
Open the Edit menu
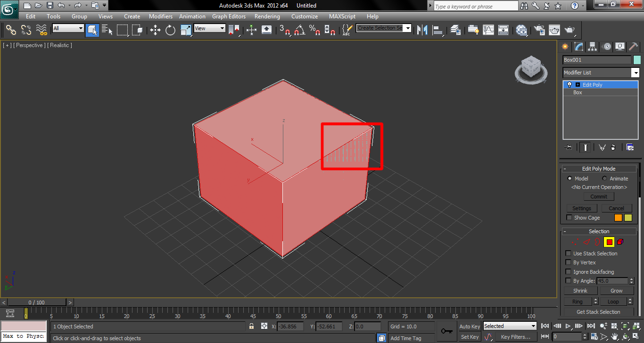coord(31,16)
